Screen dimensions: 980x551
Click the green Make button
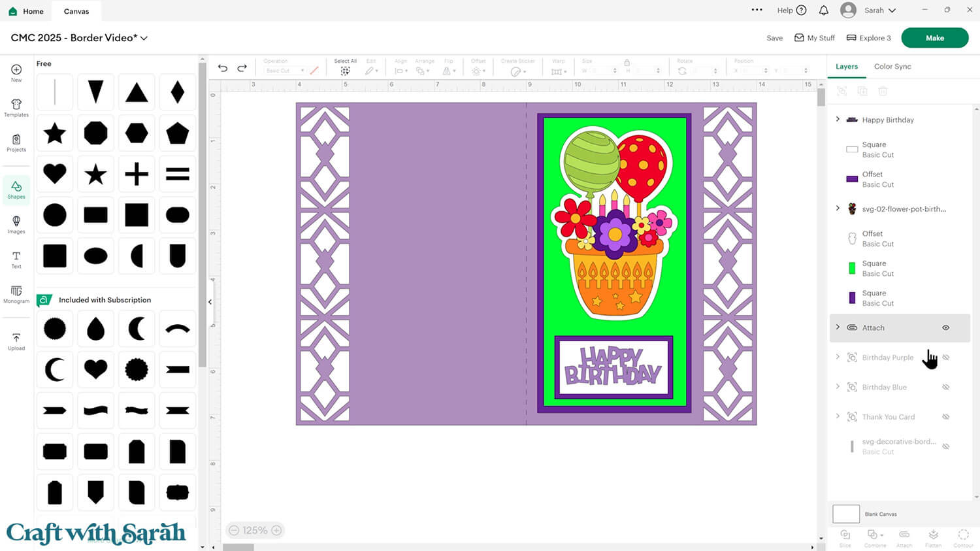click(934, 38)
